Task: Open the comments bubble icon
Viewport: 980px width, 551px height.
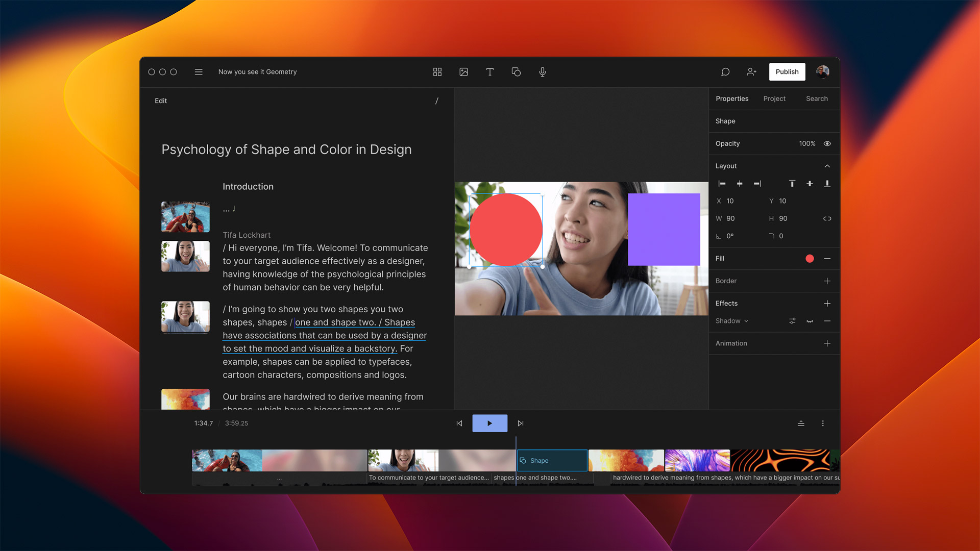Action: click(x=725, y=72)
